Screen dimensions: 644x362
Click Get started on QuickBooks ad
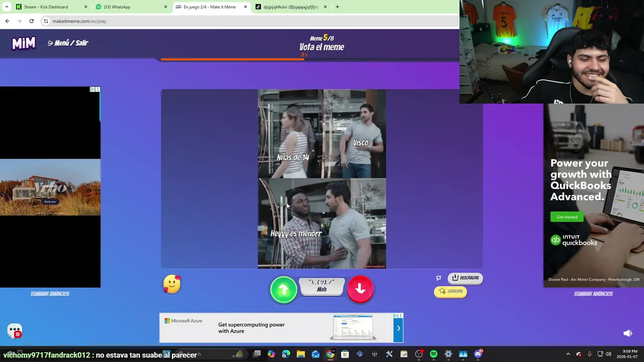pos(567,217)
